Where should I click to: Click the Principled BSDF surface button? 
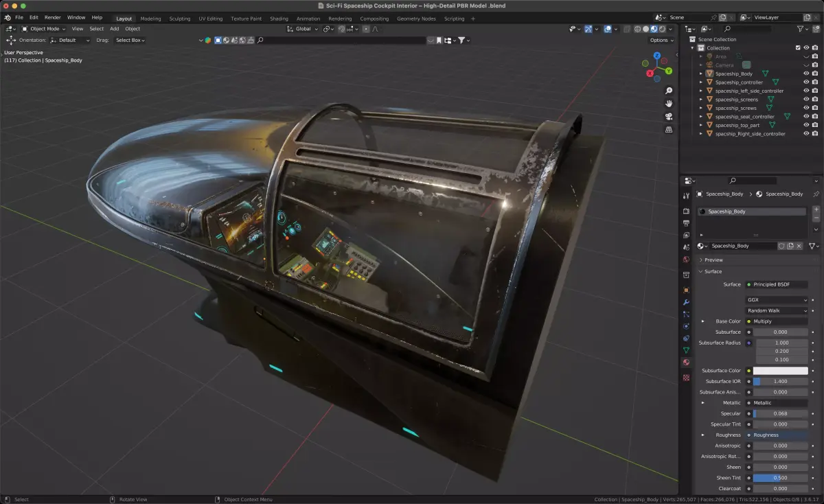point(777,284)
